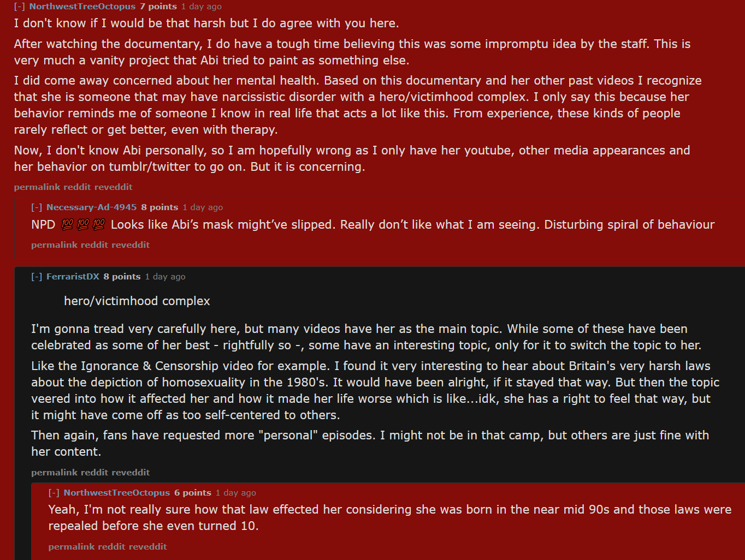Collapse FerraristDX comment thread
This screenshot has height=560, width=745.
coord(37,277)
